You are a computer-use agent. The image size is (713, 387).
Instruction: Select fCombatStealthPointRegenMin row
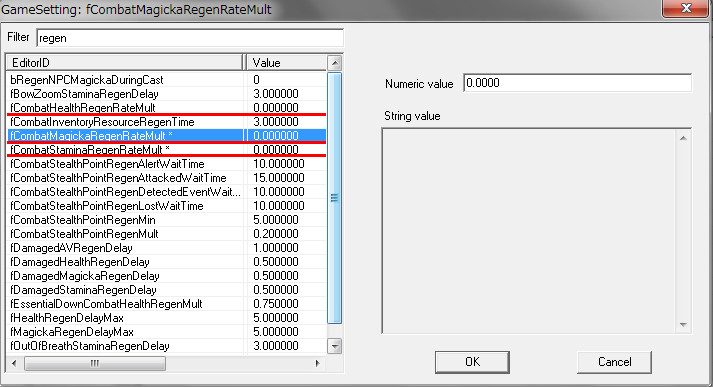(x=166, y=220)
